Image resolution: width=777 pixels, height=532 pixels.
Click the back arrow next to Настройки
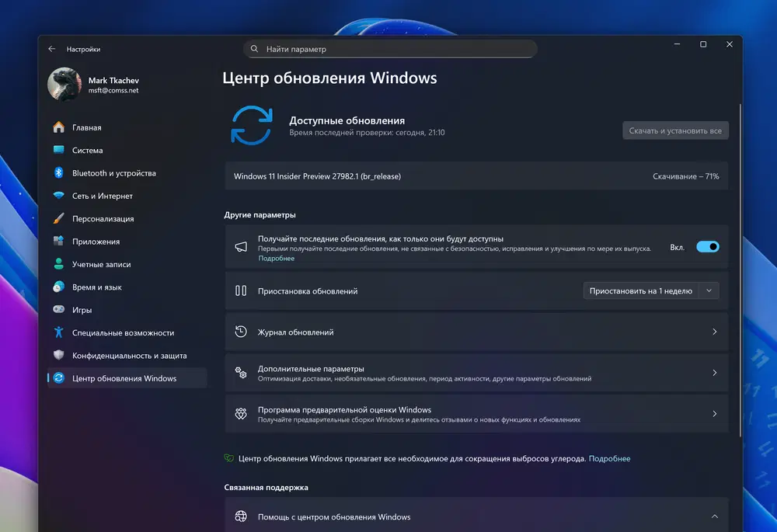[51, 48]
